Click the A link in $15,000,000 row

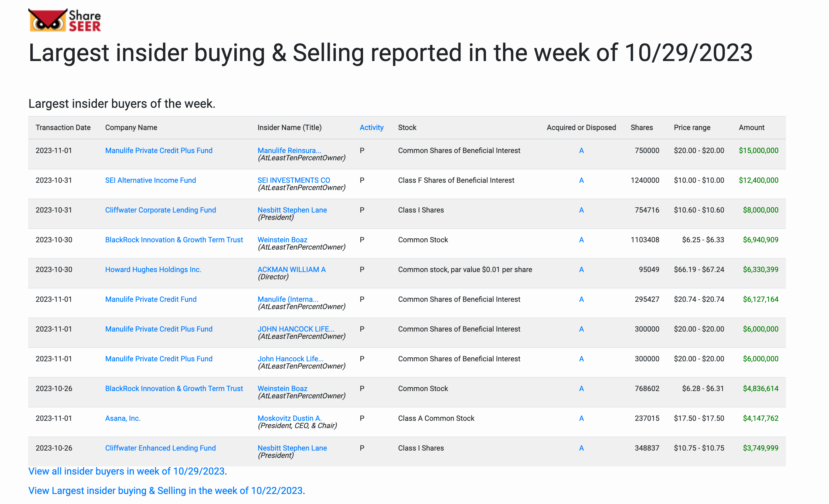(581, 150)
